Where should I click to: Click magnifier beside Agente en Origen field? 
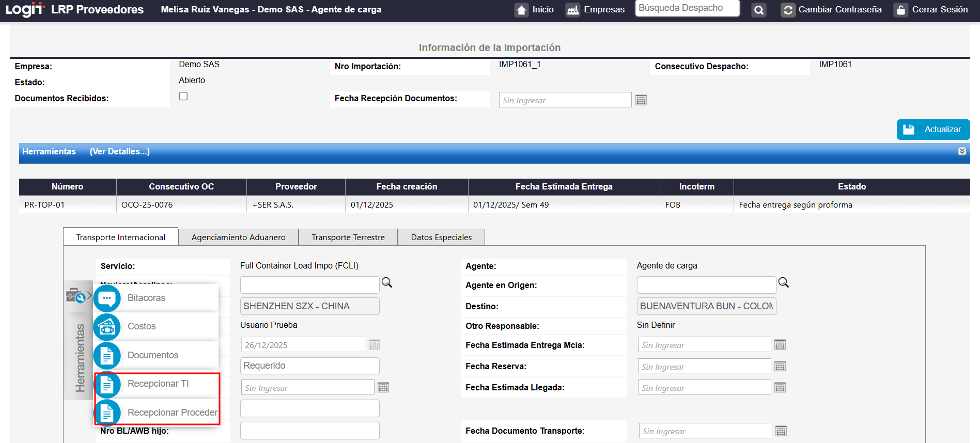click(x=783, y=282)
